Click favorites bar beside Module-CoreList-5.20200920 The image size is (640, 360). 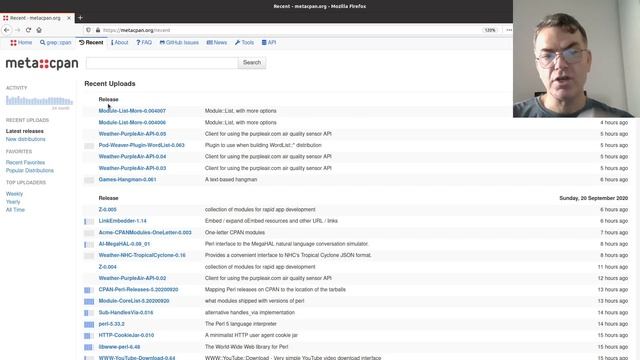click(89, 302)
